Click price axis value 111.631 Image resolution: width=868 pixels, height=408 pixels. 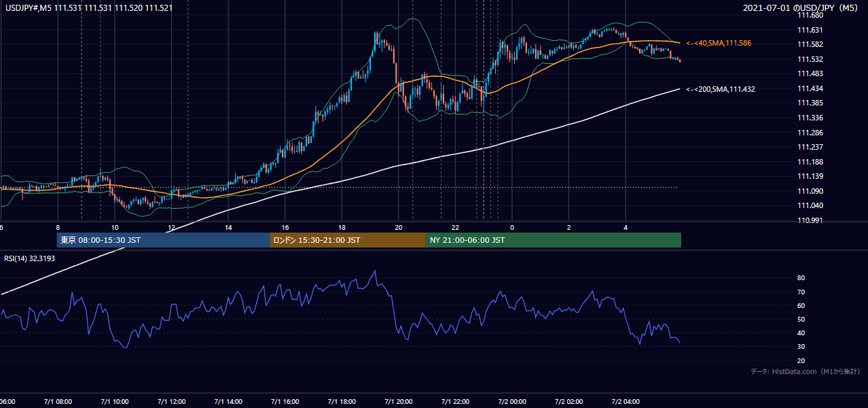pos(811,30)
